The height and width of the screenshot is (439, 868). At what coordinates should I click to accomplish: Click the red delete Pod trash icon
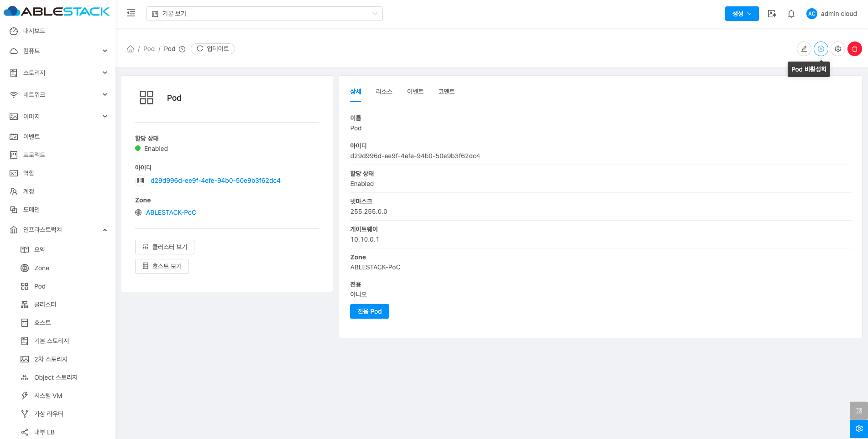(854, 49)
